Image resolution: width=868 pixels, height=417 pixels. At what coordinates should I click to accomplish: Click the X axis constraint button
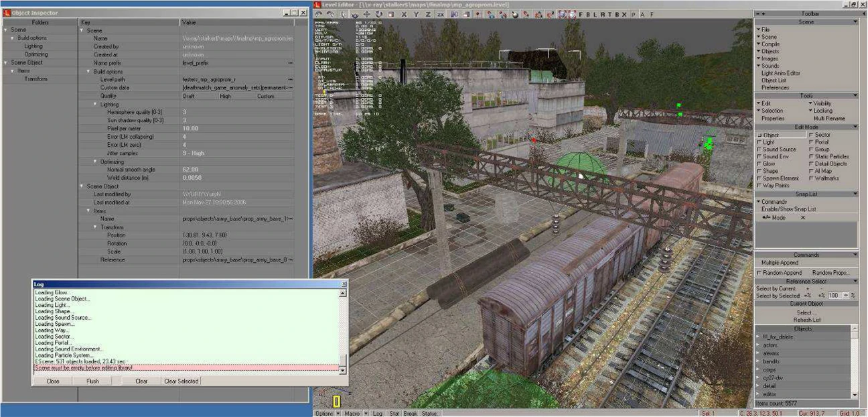click(404, 14)
